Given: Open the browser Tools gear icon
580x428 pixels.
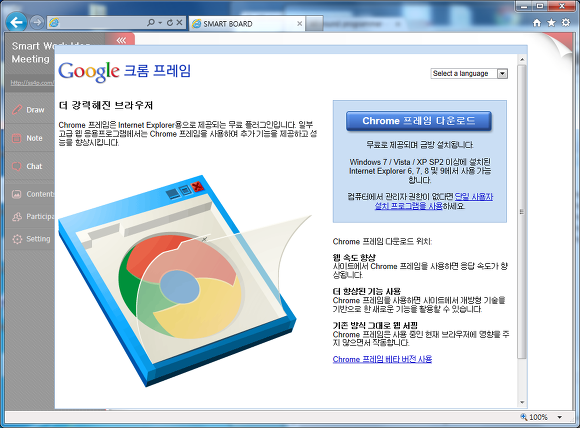Looking at the screenshot, I should pyautogui.click(x=566, y=23).
